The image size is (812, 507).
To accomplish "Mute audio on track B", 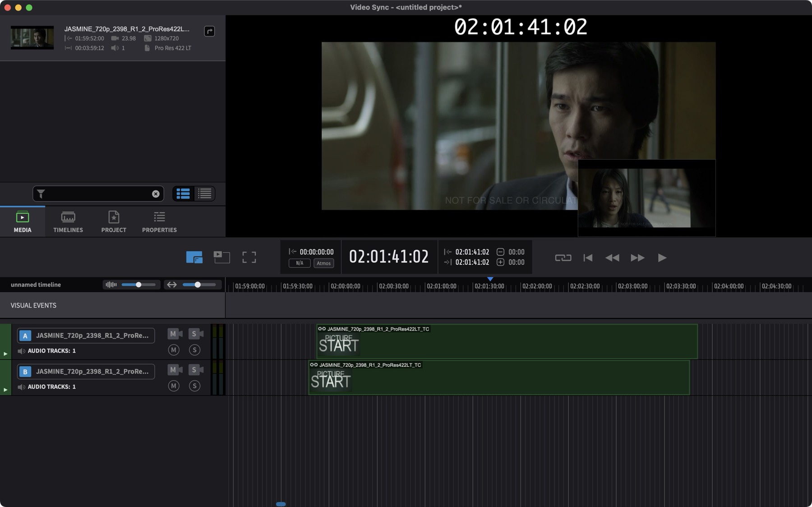I will (174, 386).
